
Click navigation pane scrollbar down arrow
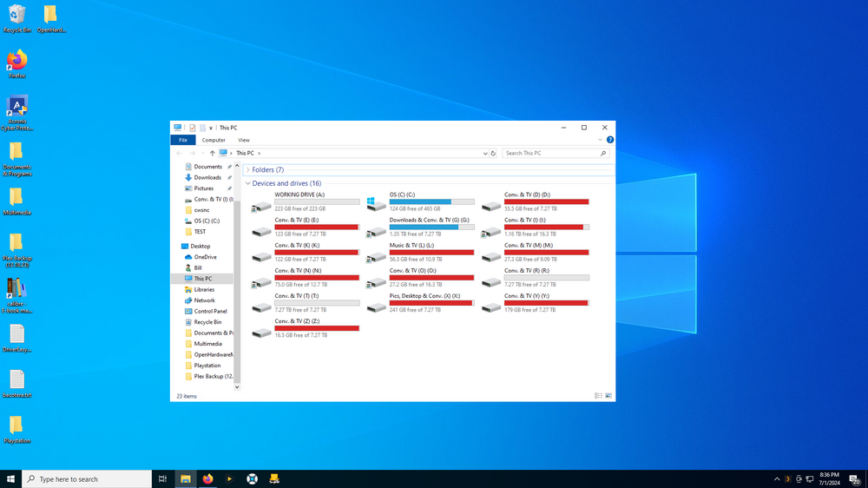pyautogui.click(x=237, y=387)
